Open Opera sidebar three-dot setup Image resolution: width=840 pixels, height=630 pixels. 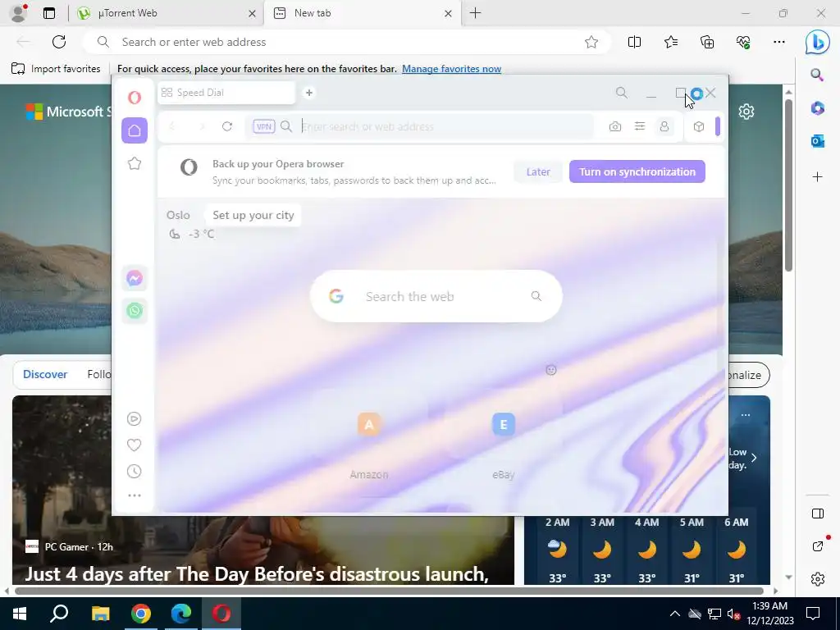tap(135, 495)
